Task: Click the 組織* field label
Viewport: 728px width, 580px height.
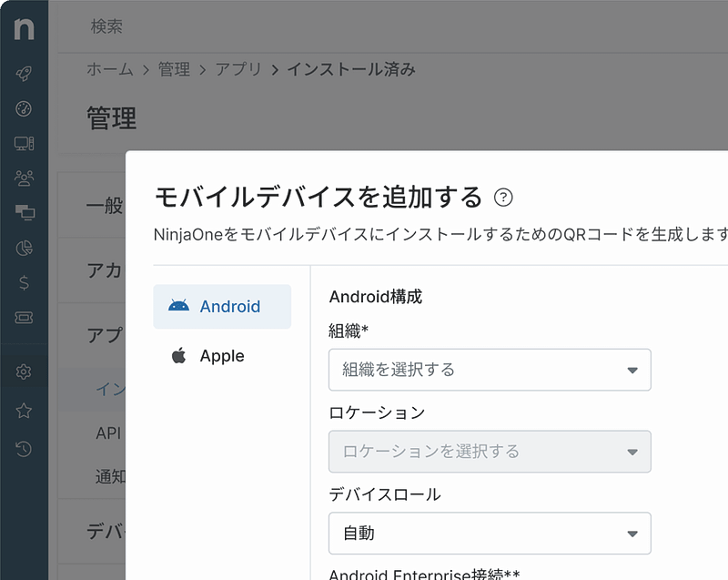Action: pos(349,331)
